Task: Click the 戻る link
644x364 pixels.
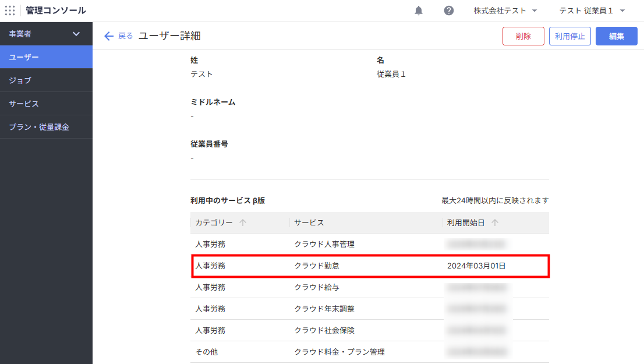Action: tap(125, 36)
